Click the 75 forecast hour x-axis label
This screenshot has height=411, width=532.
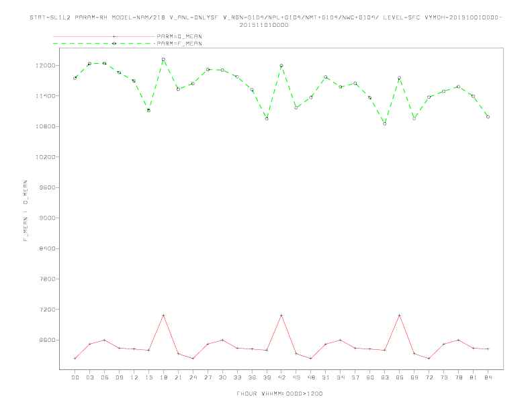[x=444, y=377]
